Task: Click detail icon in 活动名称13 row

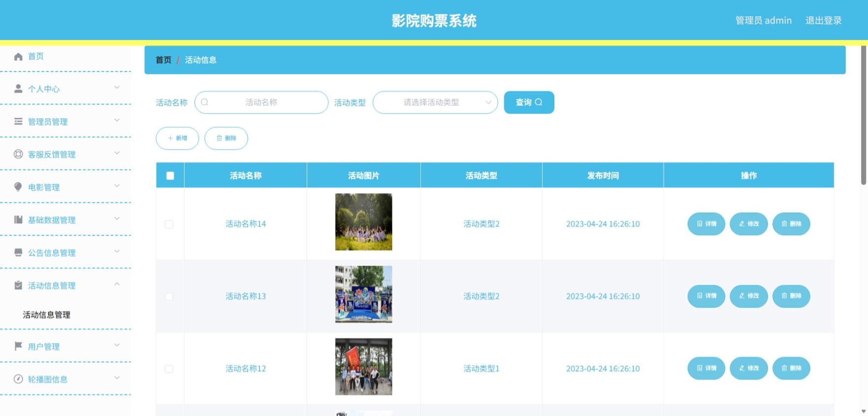Action: point(700,296)
